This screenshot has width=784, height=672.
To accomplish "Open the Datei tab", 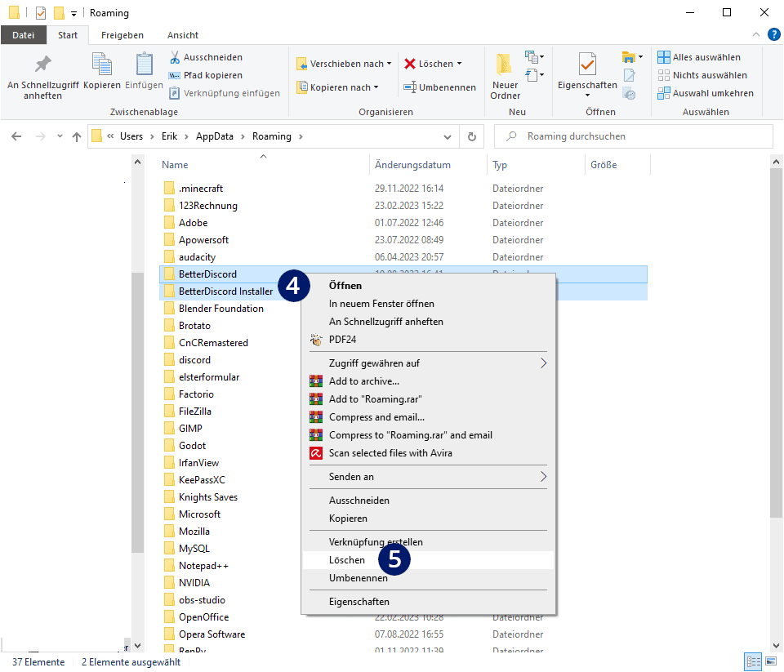I will tap(24, 35).
